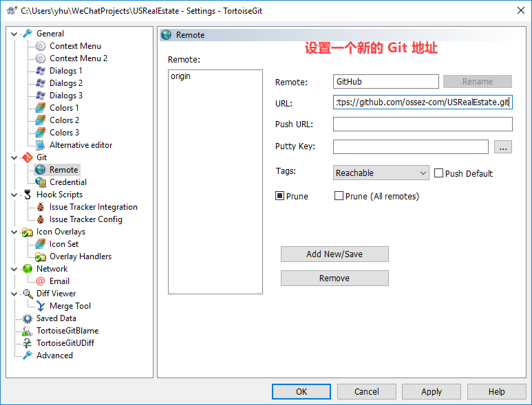532x405 pixels.
Task: Enable the Push Default checkbox
Action: pos(438,173)
